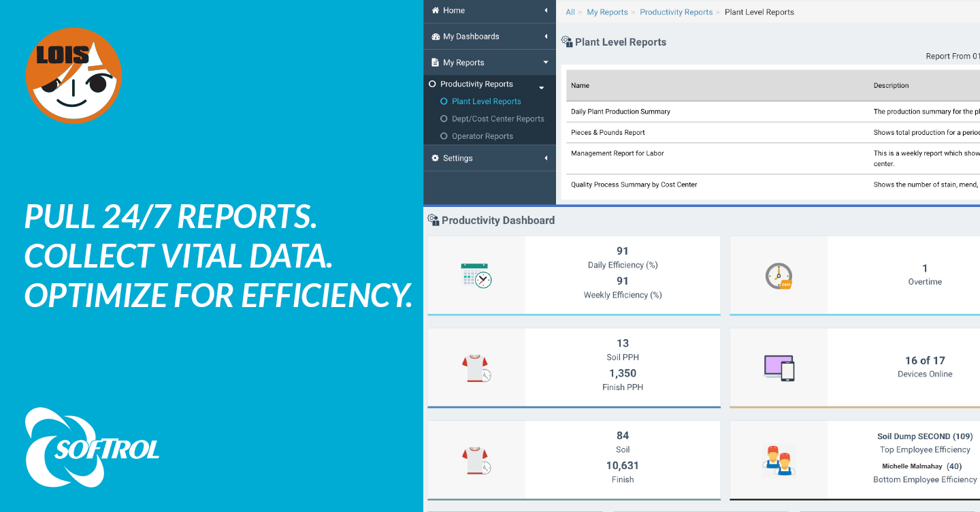Click the Home house icon in sidebar
This screenshot has height=512, width=980.
[436, 11]
